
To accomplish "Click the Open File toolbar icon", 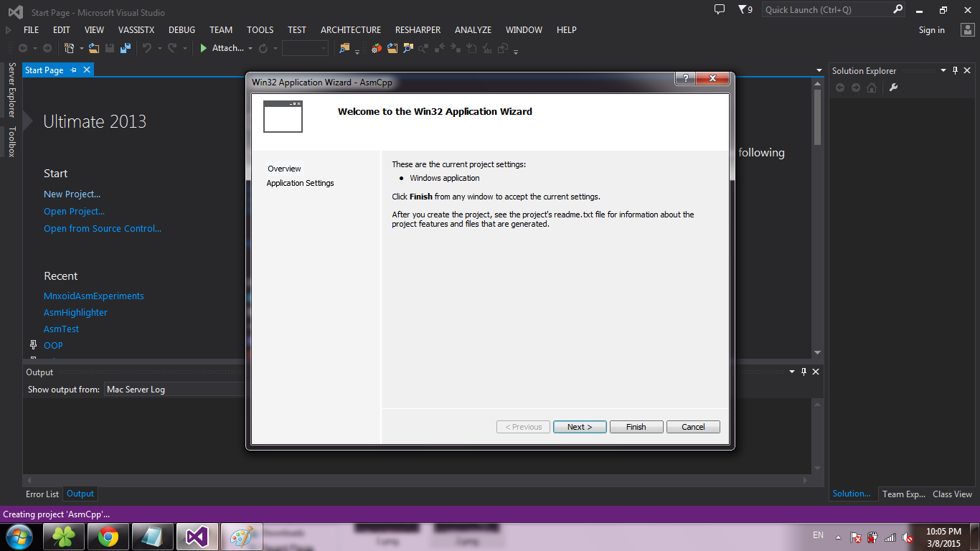I will (94, 48).
